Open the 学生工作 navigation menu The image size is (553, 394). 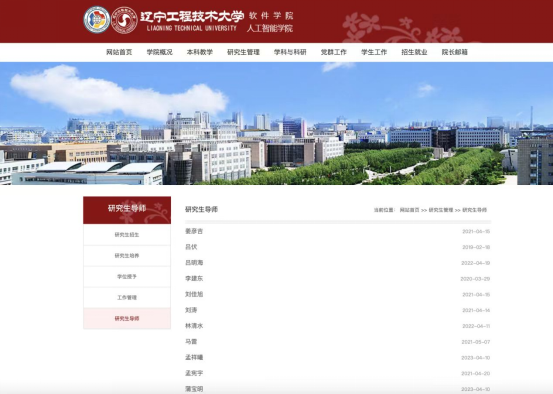click(374, 52)
